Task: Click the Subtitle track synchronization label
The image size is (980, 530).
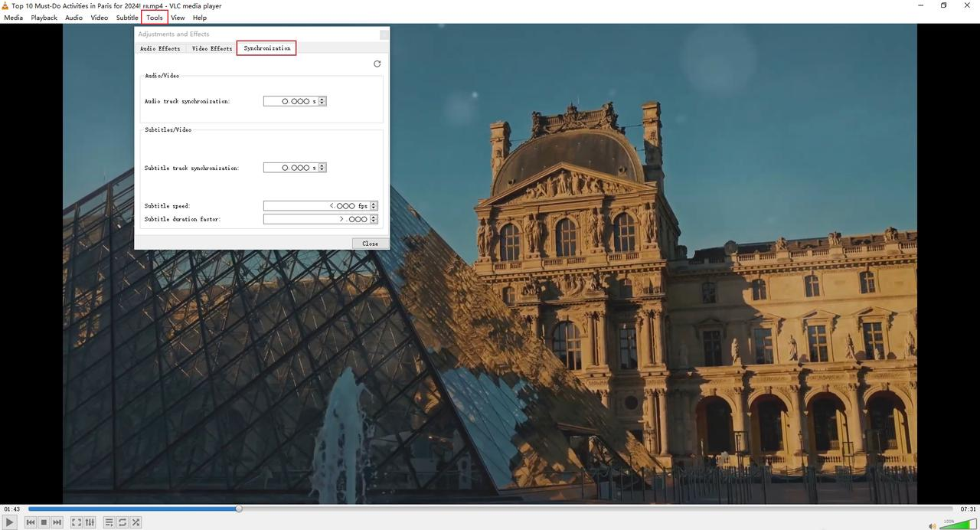Action: click(191, 168)
